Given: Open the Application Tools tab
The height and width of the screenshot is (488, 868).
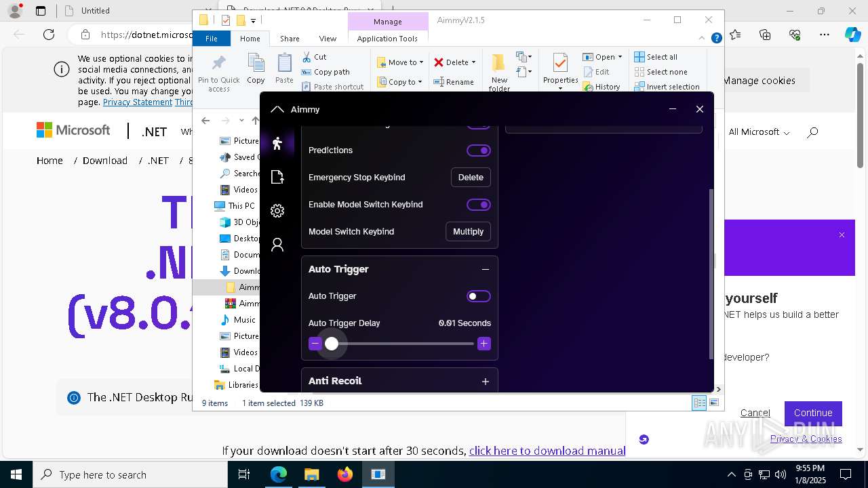Looking at the screenshot, I should (x=387, y=39).
